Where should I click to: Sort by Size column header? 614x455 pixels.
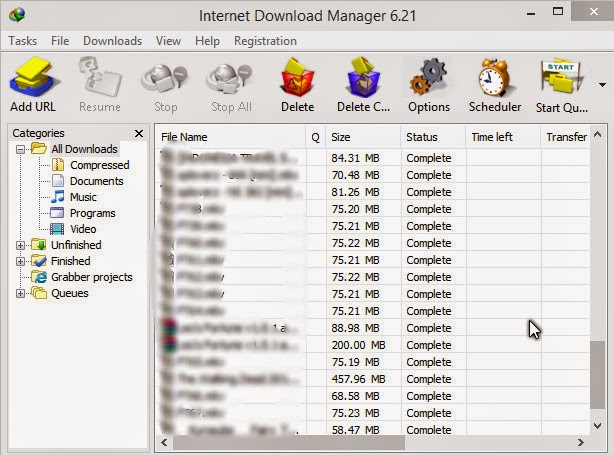(363, 137)
